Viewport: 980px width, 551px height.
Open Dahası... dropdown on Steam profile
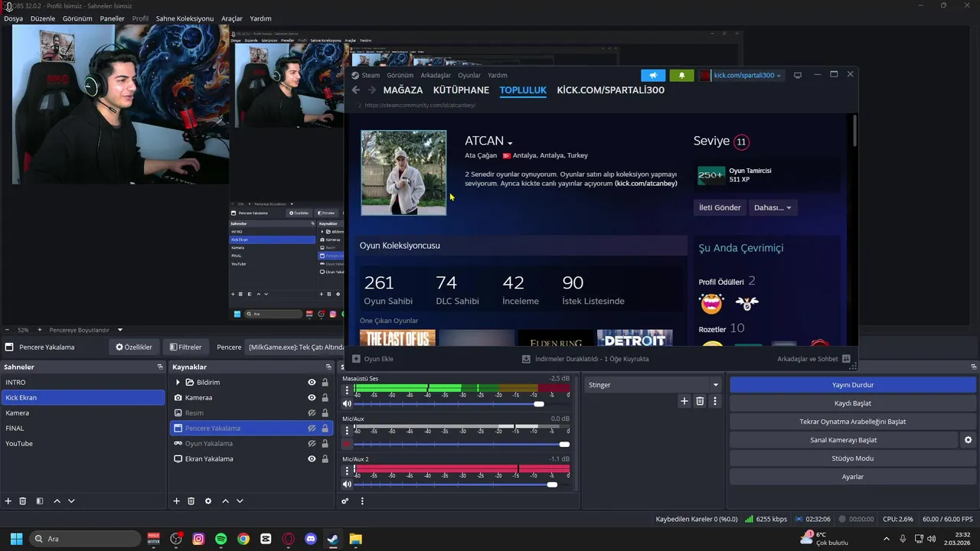tap(773, 207)
